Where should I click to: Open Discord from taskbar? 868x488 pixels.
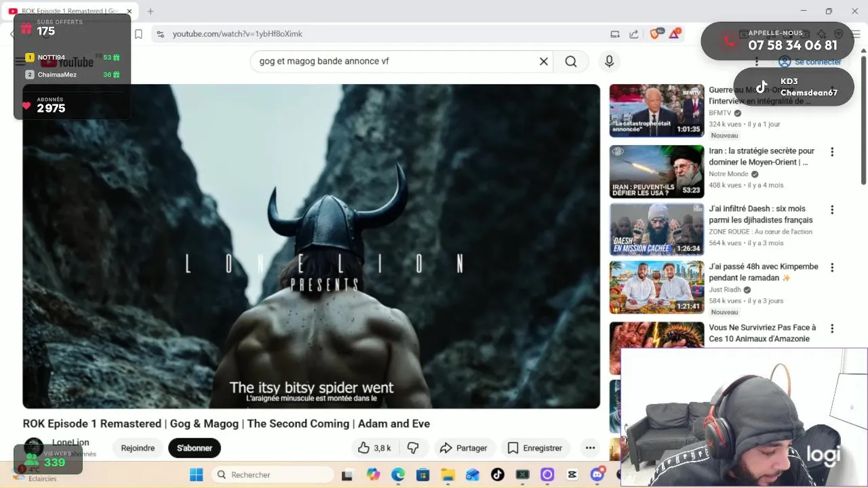point(597,474)
